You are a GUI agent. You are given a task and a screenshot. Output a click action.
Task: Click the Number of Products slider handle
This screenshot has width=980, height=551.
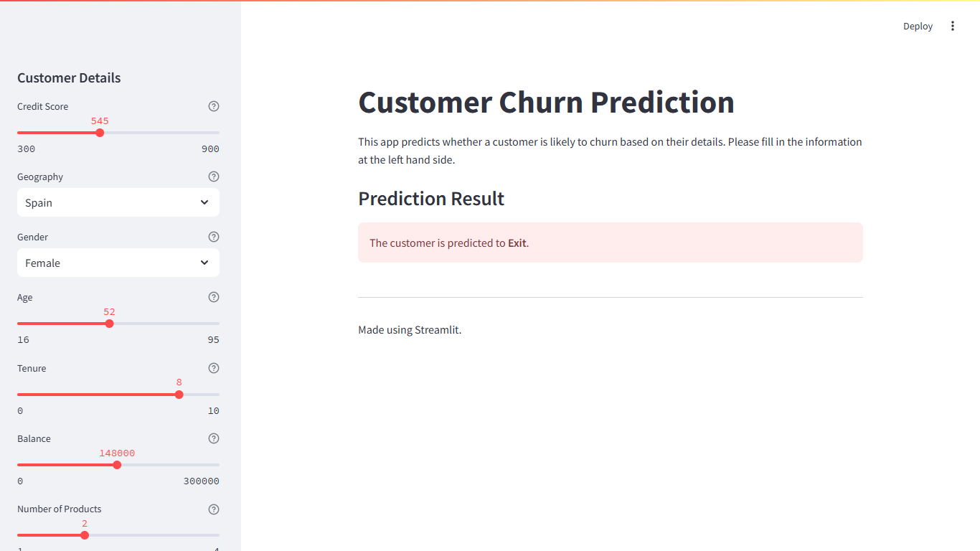point(85,534)
